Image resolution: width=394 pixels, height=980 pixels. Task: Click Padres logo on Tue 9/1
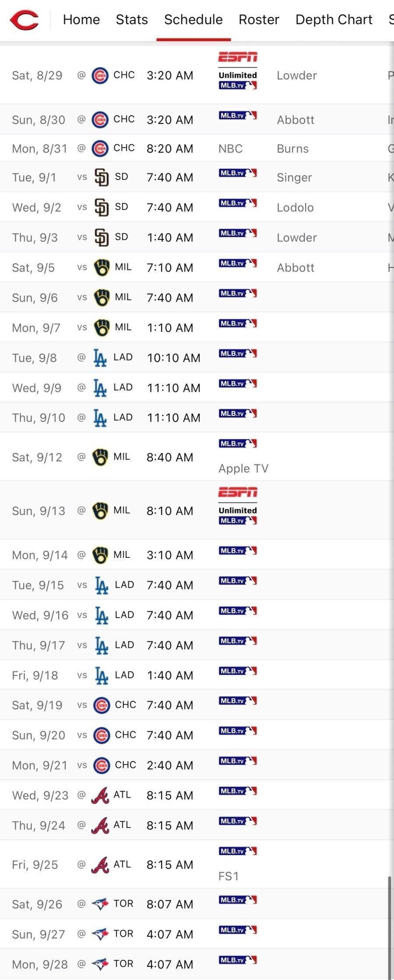coord(102,177)
